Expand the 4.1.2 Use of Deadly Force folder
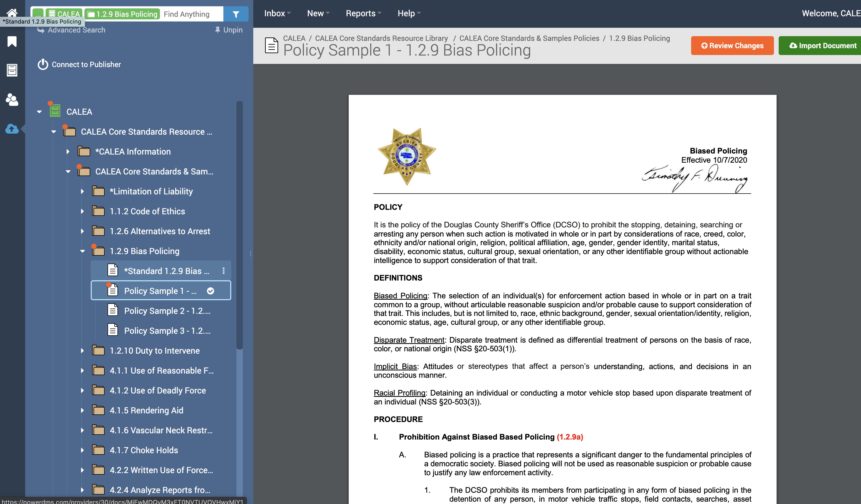Image resolution: width=861 pixels, height=504 pixels. tap(82, 390)
